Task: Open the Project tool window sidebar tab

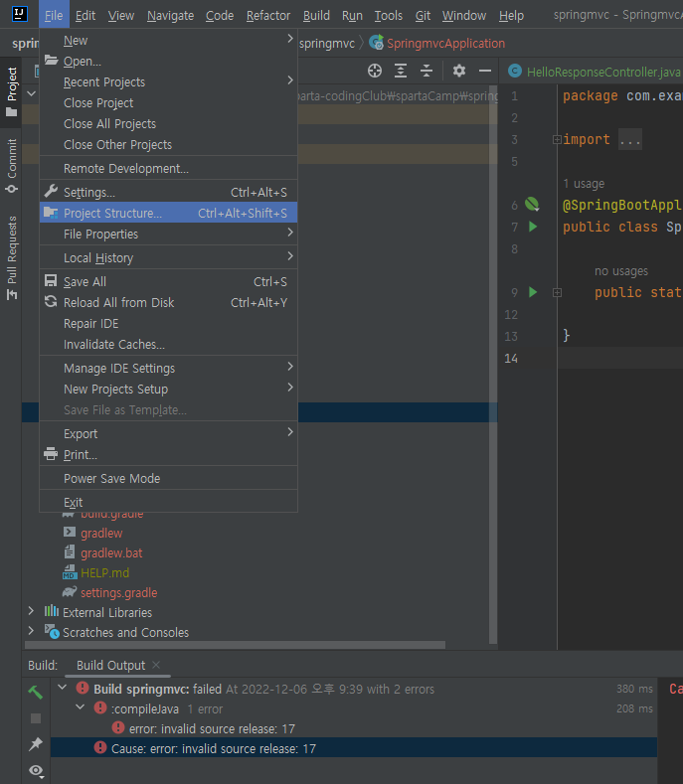Action: click(x=12, y=91)
